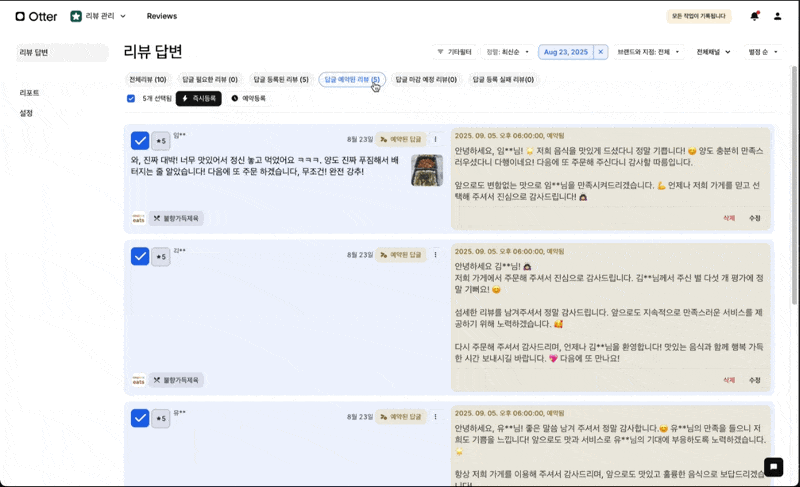The height and width of the screenshot is (487, 800).
Task: Clear the Aug 23, 2025 date filter
Action: pos(601,52)
